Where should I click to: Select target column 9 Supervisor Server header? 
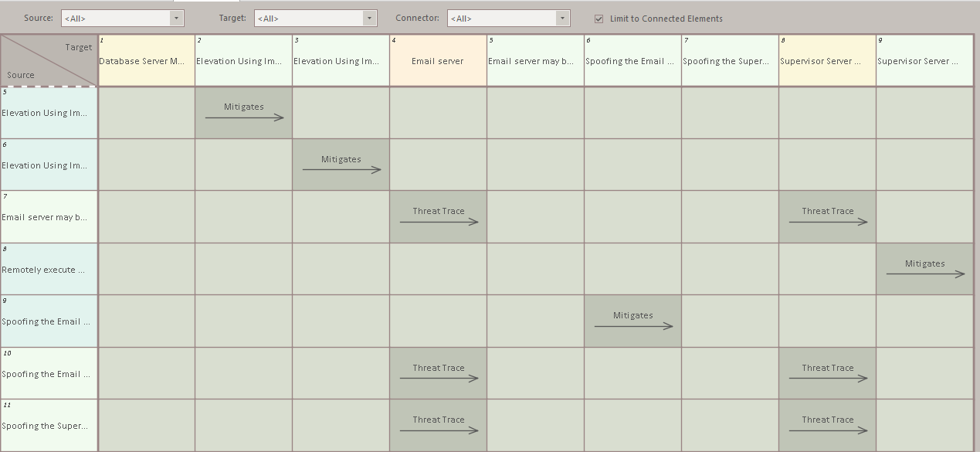924,60
